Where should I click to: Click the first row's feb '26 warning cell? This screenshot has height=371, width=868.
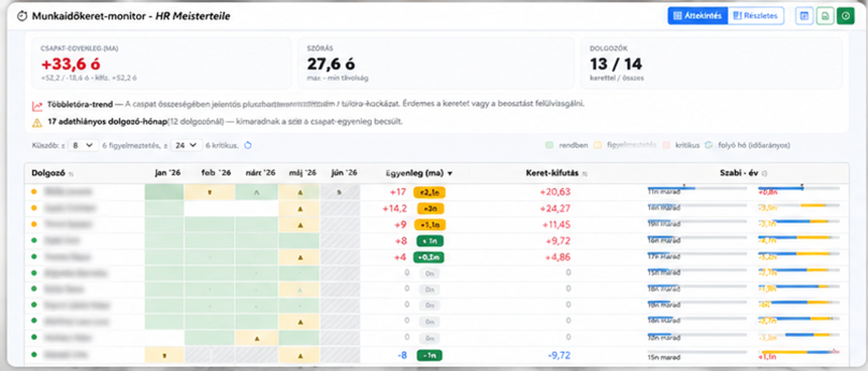209,192
